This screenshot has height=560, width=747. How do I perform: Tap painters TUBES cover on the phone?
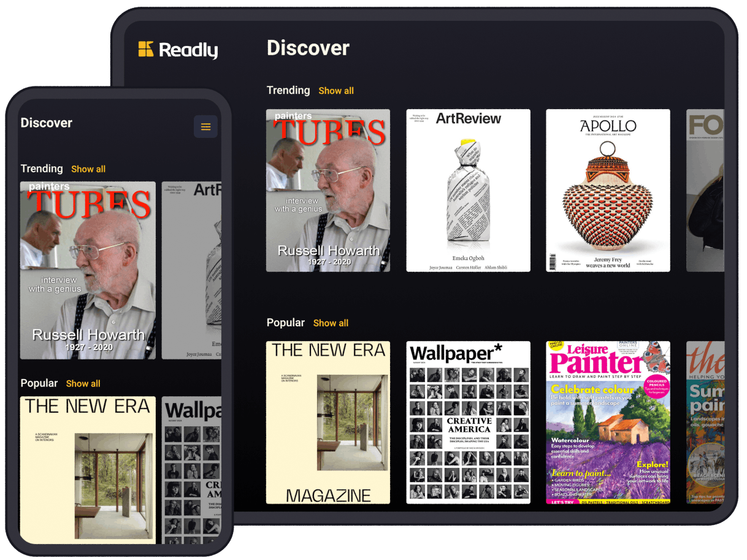88,270
